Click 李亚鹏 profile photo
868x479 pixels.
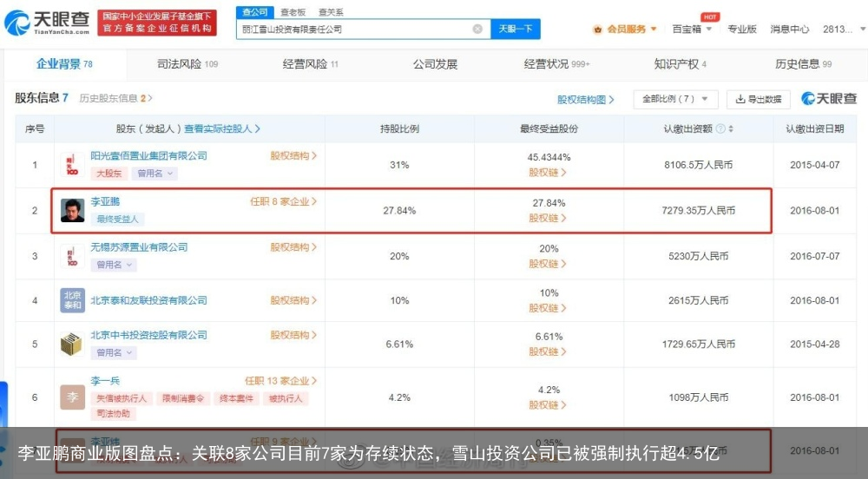pyautogui.click(x=72, y=210)
